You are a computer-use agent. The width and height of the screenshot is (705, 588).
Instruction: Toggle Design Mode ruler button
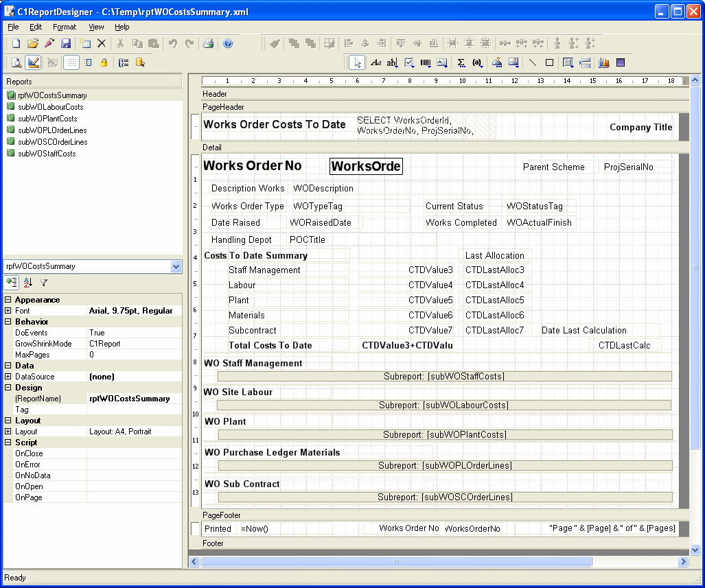pyautogui.click(x=34, y=62)
